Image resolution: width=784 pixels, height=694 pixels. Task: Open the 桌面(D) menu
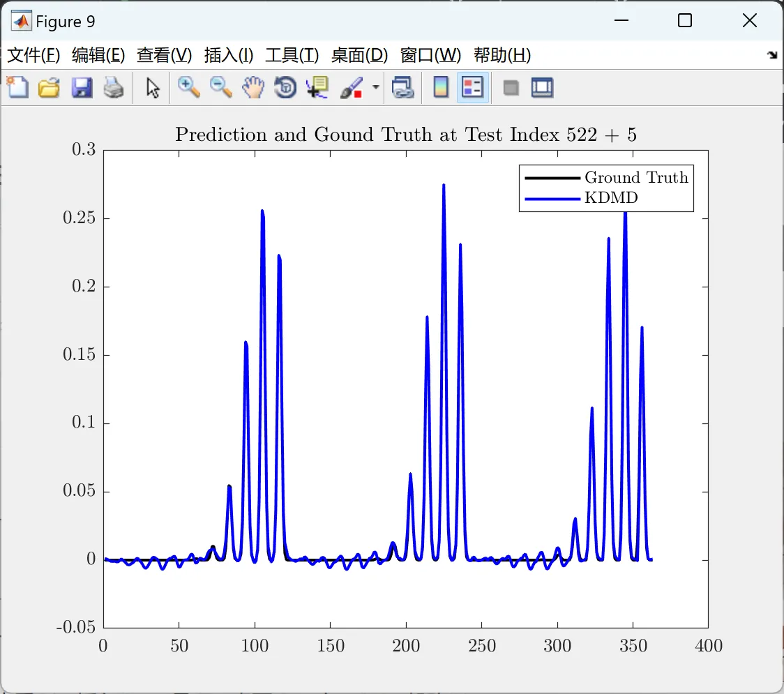pyautogui.click(x=359, y=55)
